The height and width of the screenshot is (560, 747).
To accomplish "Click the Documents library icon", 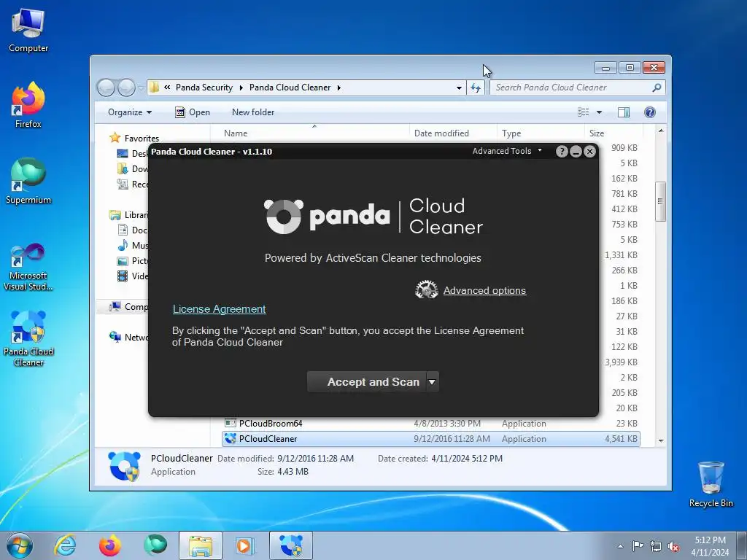I will click(123, 230).
